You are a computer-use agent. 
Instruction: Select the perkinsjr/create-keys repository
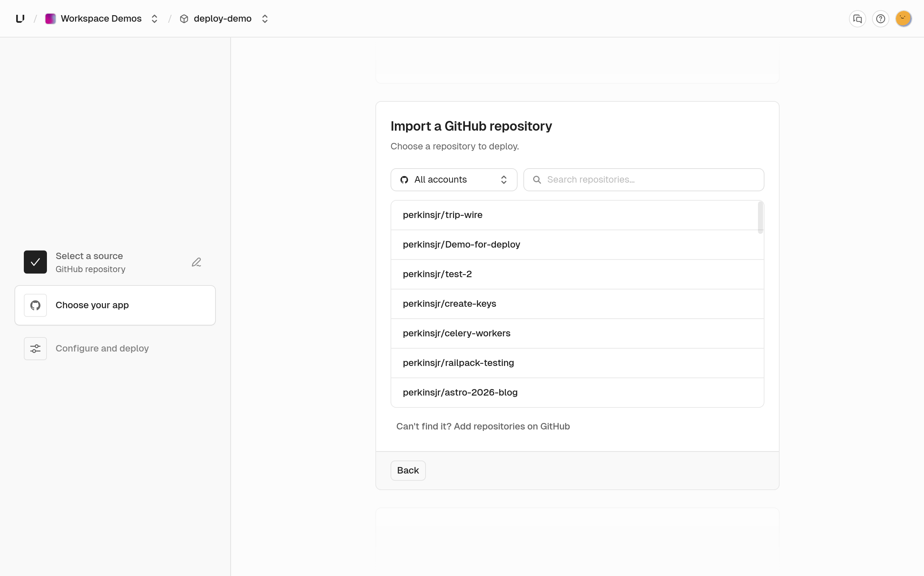tap(577, 304)
